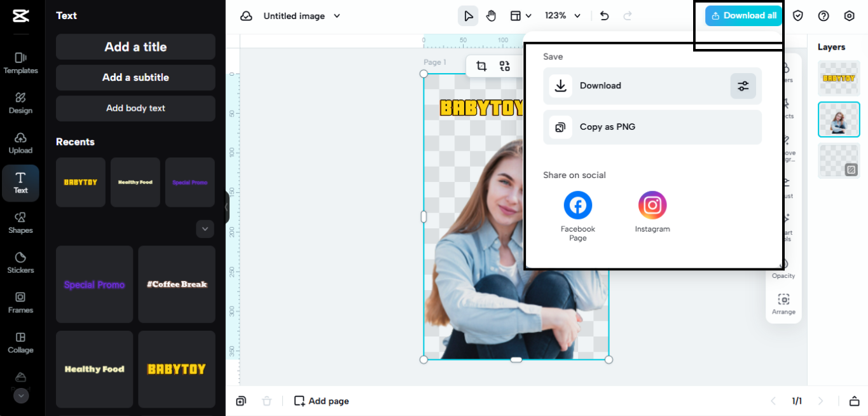Click Add page button
This screenshot has width=868, height=416.
(x=322, y=401)
